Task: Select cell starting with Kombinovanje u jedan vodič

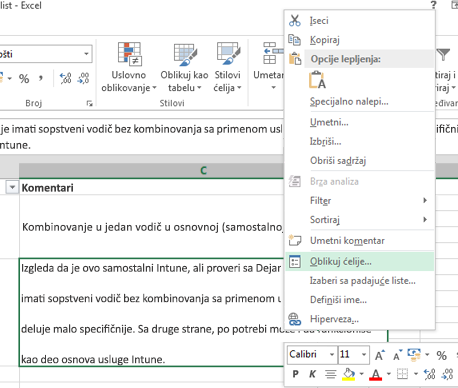Action: tap(151, 227)
